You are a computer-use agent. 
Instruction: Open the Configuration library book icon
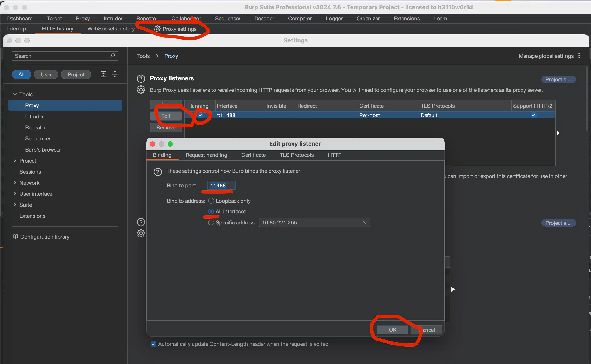coord(16,236)
